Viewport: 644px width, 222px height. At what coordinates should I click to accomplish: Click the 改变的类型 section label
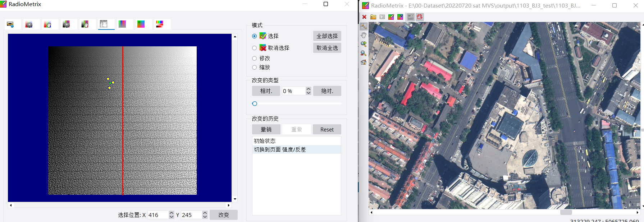tap(265, 80)
